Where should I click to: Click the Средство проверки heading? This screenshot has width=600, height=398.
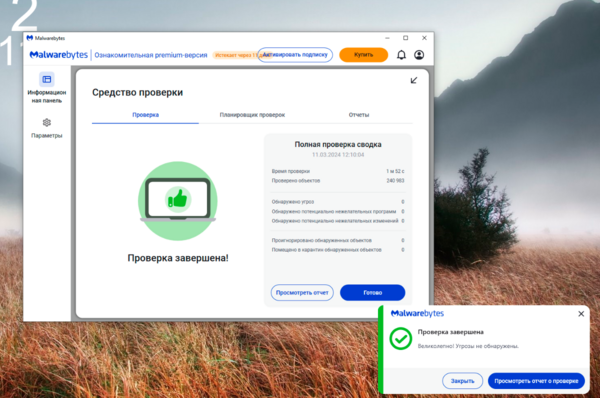[137, 93]
